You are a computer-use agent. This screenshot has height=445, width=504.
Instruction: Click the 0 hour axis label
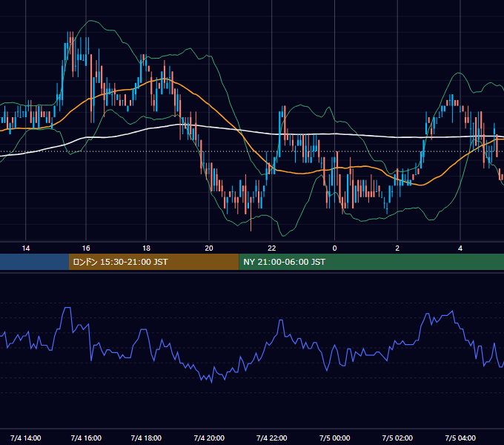tap(334, 248)
